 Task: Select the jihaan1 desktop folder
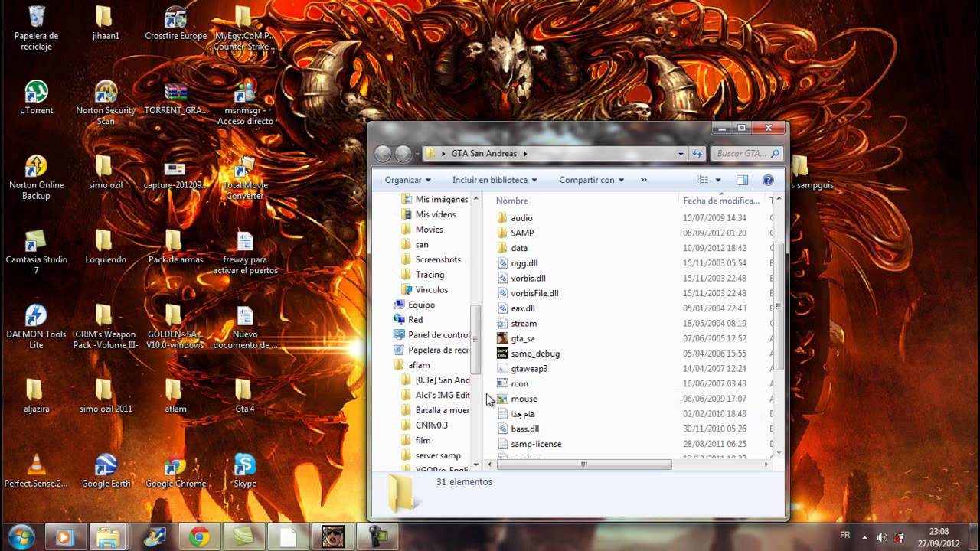coord(106,23)
